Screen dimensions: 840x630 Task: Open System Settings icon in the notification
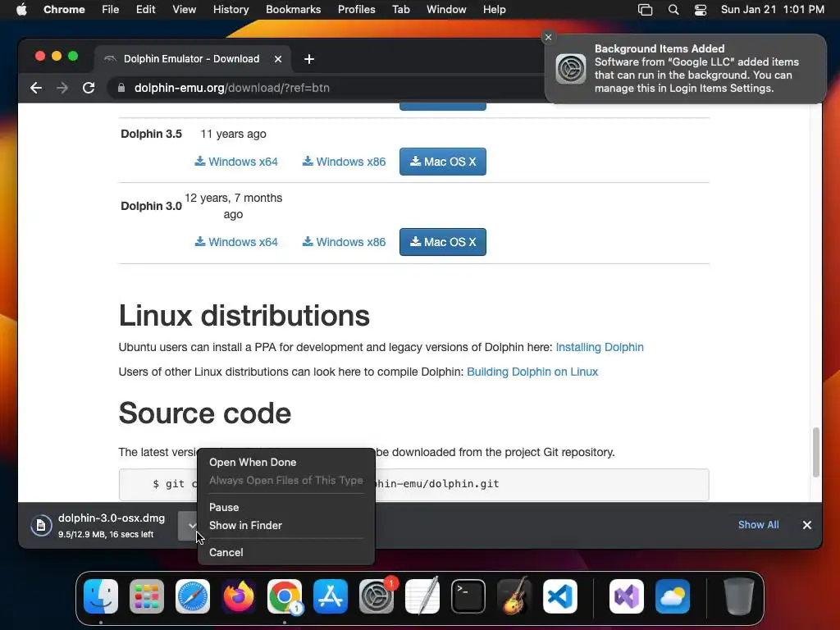click(571, 69)
